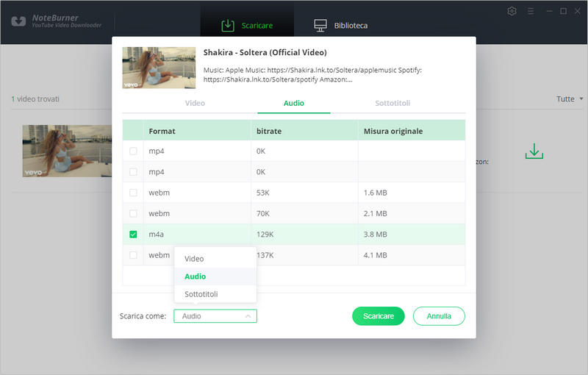Open the Tutte filter dropdown
Image resolution: width=588 pixels, height=375 pixels.
click(x=569, y=99)
